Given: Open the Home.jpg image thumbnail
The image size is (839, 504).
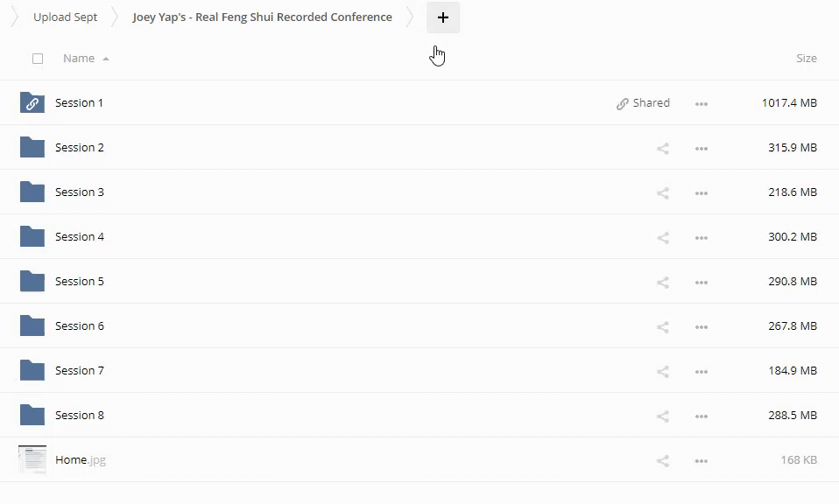Looking at the screenshot, I should click(x=32, y=460).
